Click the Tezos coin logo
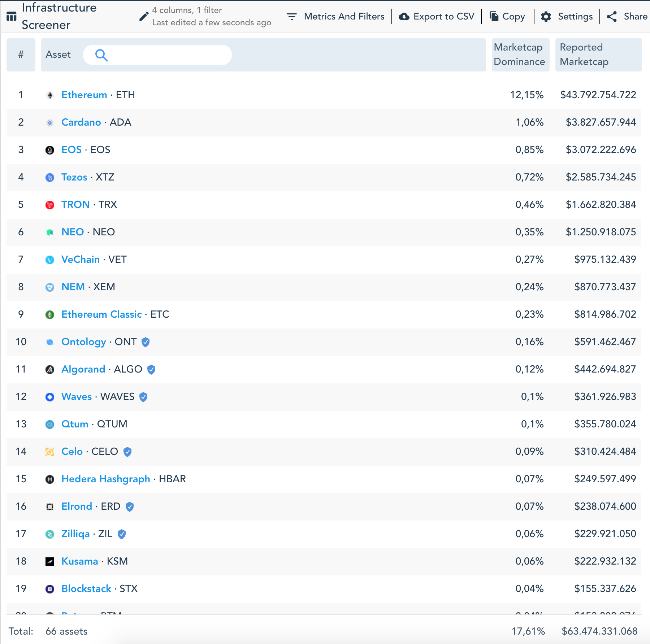Screen dimensions: 650x644 (50, 177)
